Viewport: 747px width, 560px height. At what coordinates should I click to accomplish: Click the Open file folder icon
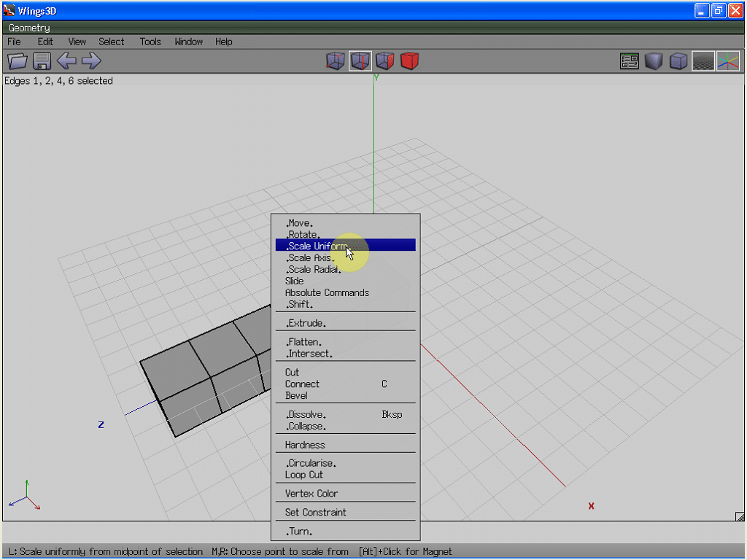point(17,61)
